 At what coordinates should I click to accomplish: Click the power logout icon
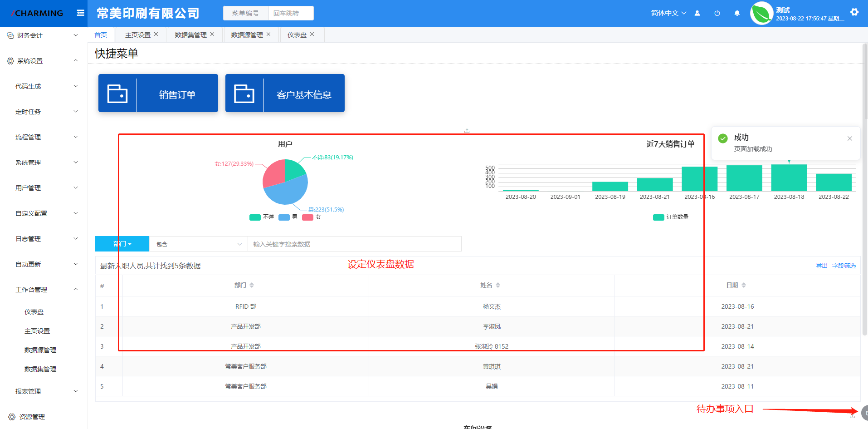click(x=717, y=13)
